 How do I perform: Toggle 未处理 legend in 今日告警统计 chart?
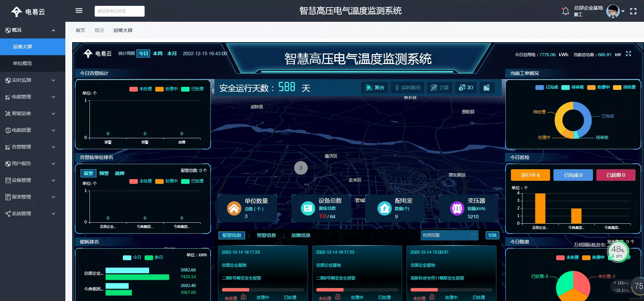coord(141,89)
